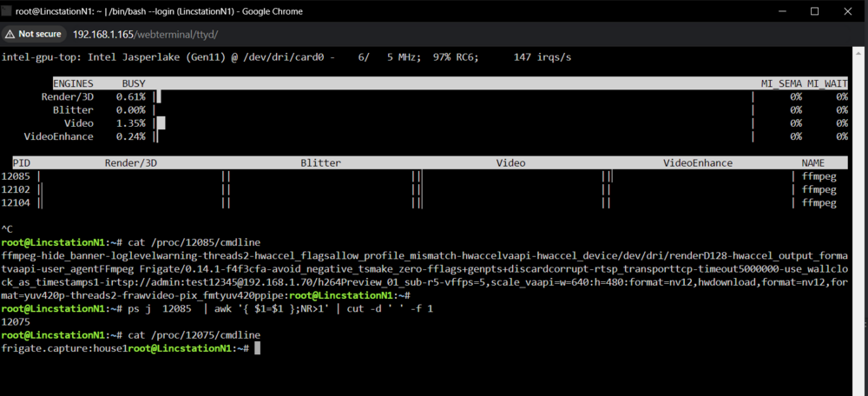This screenshot has width=868, height=396.
Task: Click the blinking cursor at the last prompt
Action: click(x=257, y=348)
